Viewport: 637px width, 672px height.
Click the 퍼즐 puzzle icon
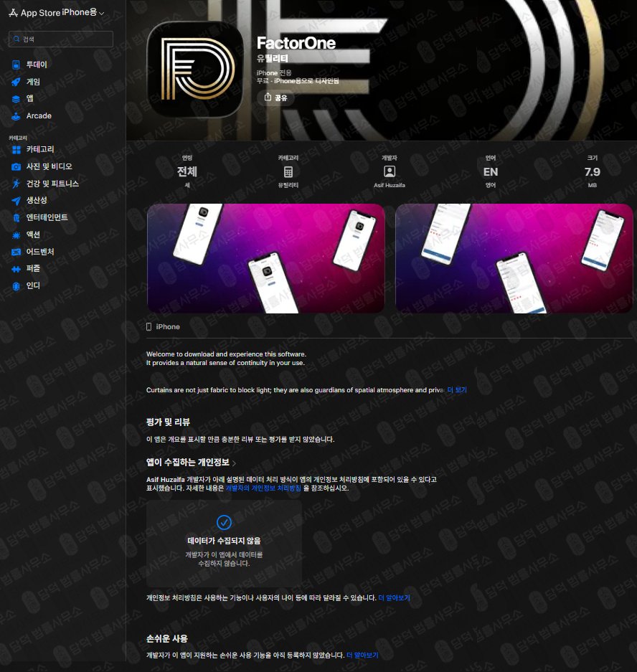16,269
